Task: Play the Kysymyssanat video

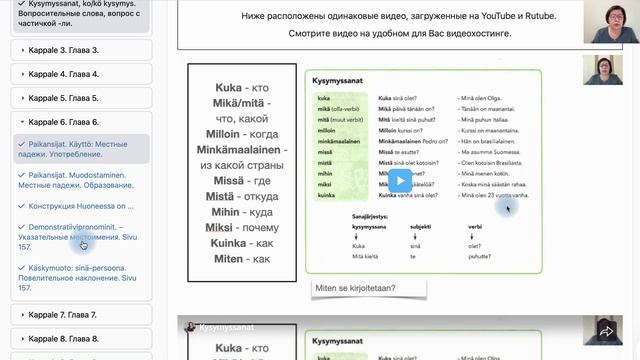Action: (x=400, y=181)
